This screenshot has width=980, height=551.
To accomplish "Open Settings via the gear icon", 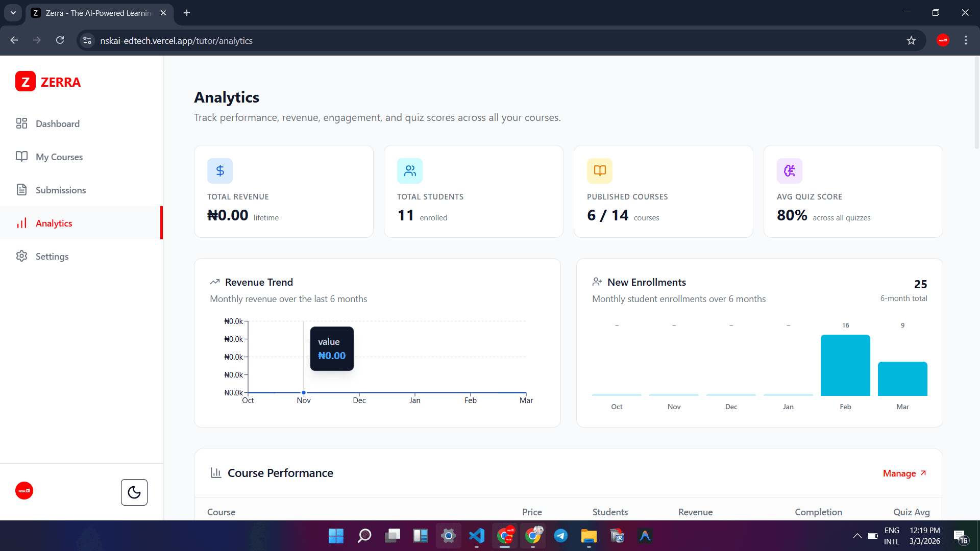I will 52,256.
